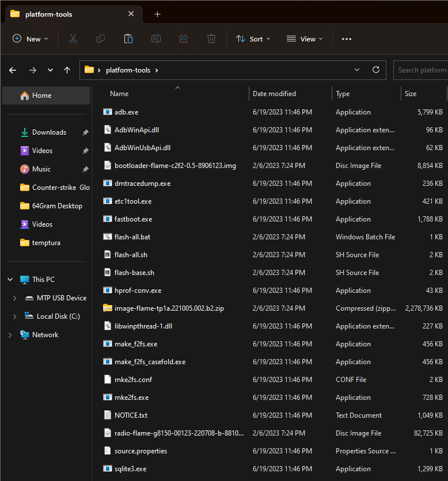Image resolution: width=448 pixels, height=481 pixels.
Task: Open the See more ellipsis menu
Action: (346, 39)
